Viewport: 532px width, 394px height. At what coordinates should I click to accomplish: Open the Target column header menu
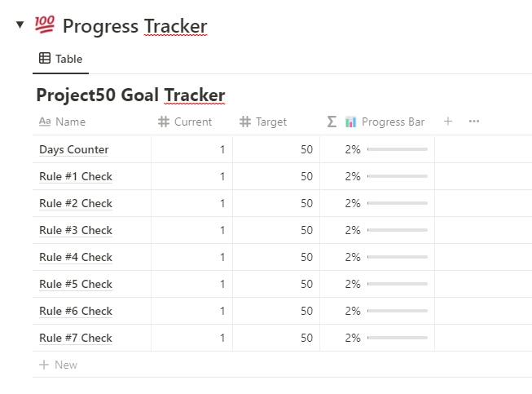[270, 122]
